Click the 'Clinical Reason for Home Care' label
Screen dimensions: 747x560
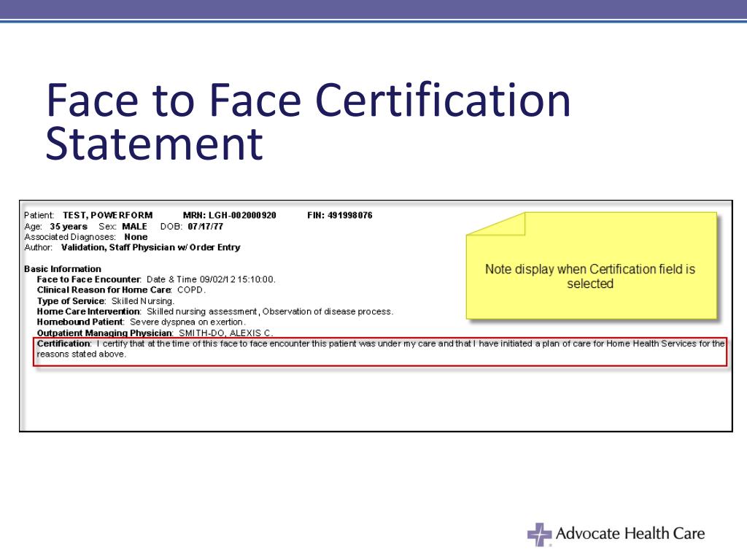(104, 290)
